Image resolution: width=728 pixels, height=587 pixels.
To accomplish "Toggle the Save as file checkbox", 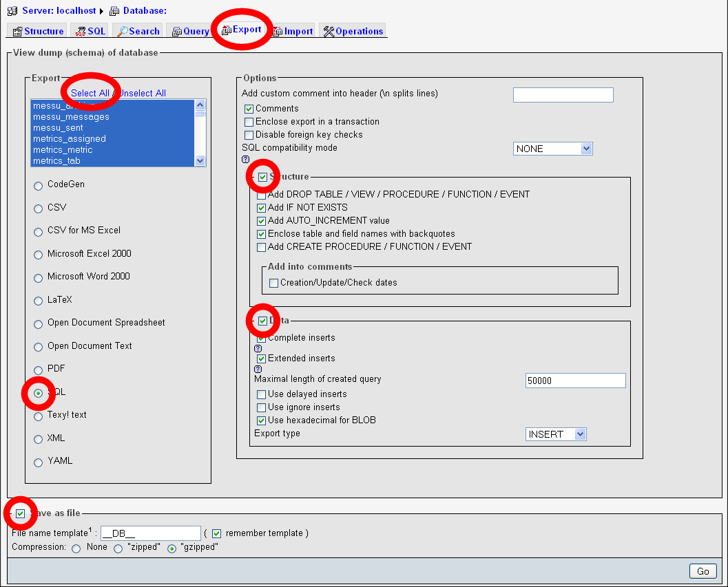I will (x=20, y=513).
